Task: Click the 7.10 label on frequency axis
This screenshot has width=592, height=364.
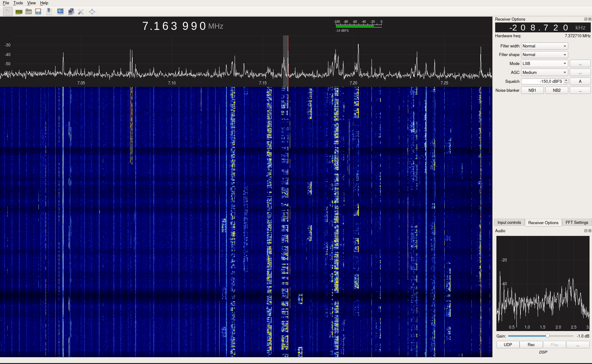Action: tap(172, 83)
